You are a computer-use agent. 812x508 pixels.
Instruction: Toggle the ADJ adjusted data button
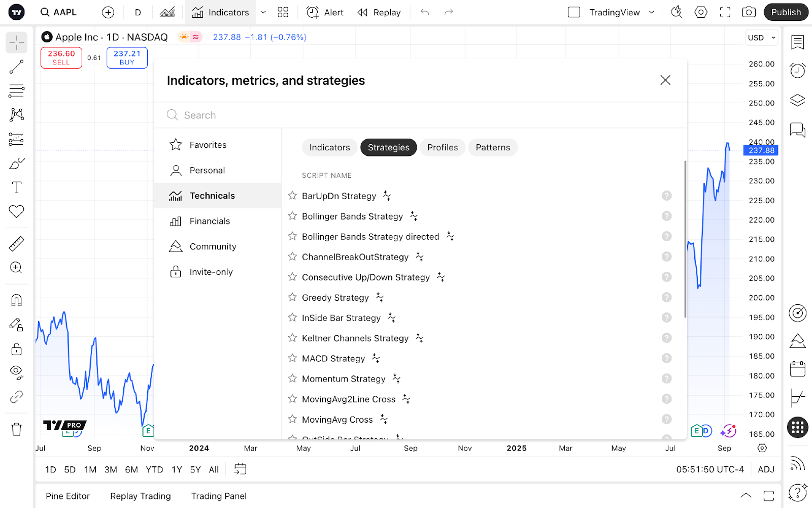pyautogui.click(x=766, y=469)
